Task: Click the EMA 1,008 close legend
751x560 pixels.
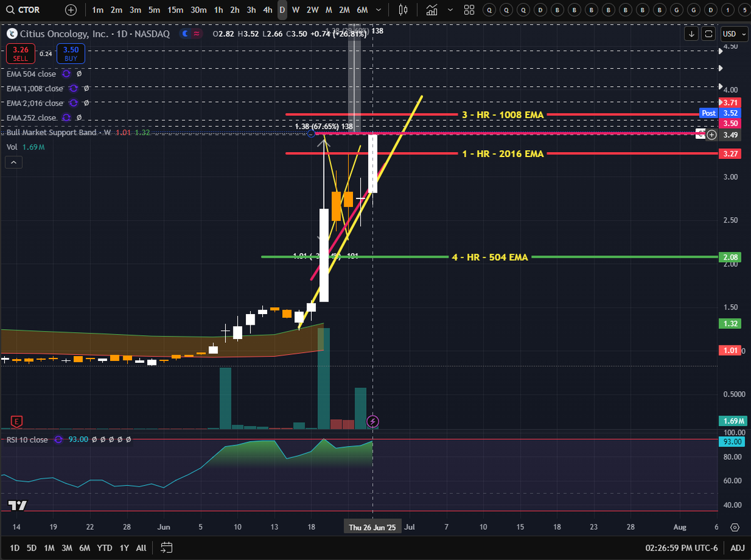Action: [x=35, y=88]
